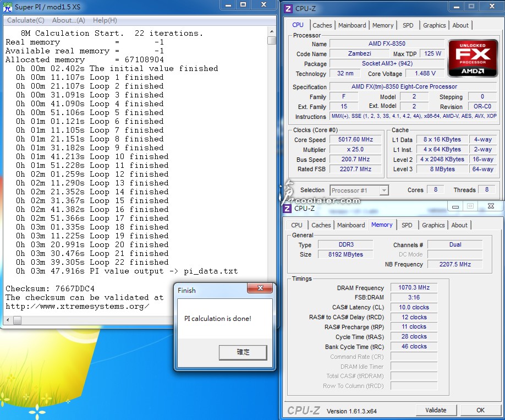Switch to About tab in upper CPU-Z window

460,25
